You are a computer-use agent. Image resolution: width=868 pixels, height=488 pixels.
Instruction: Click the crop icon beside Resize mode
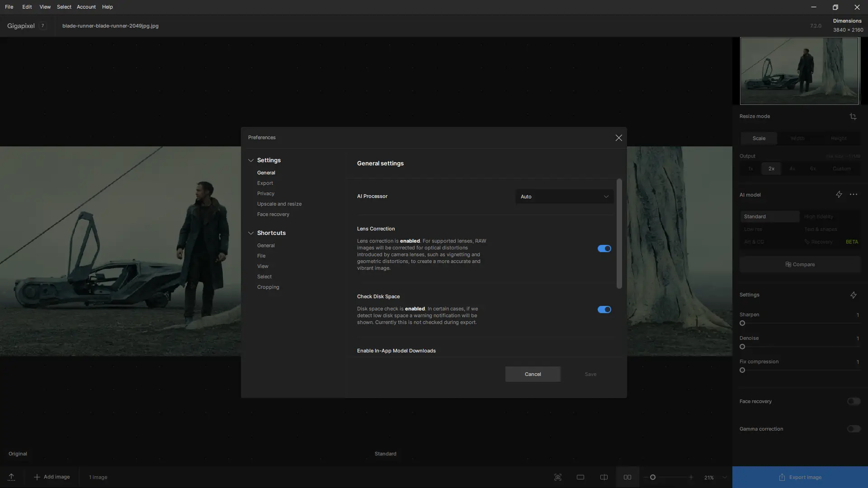[853, 117]
